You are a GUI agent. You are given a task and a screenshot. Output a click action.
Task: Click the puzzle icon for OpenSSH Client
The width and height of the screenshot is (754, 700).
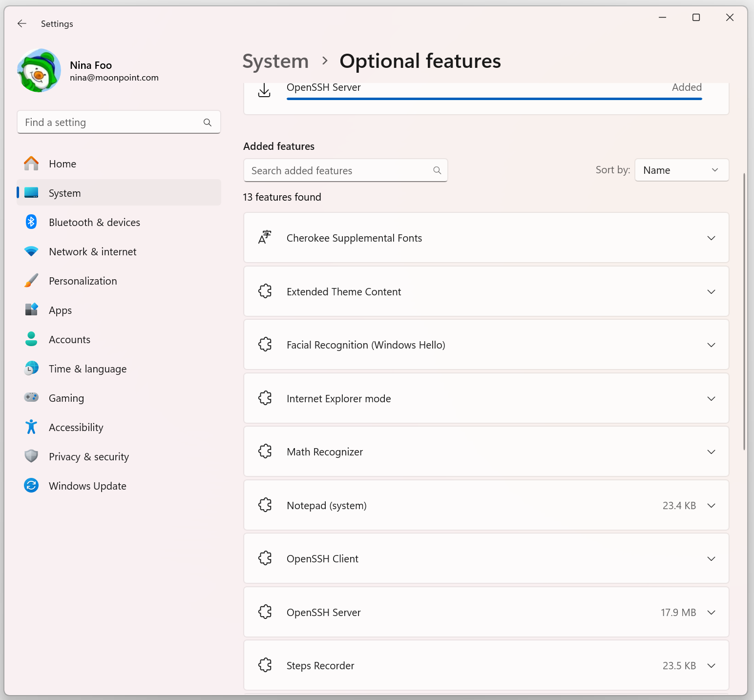265,558
